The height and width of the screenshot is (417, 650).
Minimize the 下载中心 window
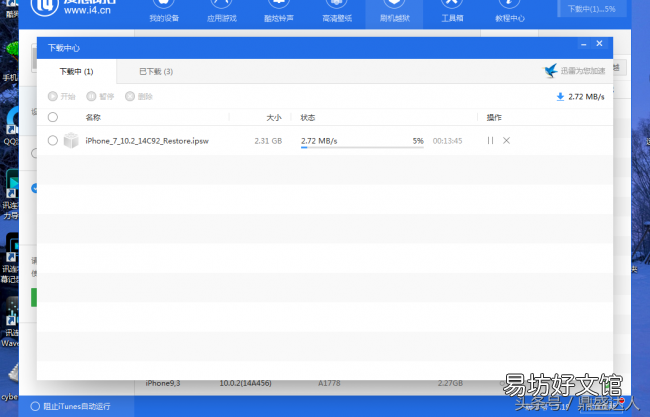pyautogui.click(x=584, y=44)
